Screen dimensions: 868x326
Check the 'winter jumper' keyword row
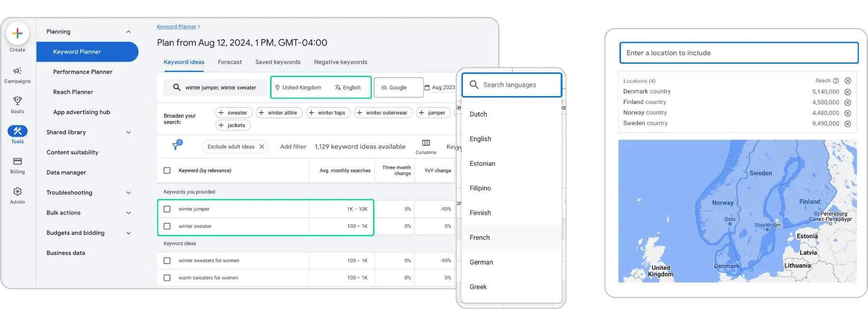click(167, 209)
